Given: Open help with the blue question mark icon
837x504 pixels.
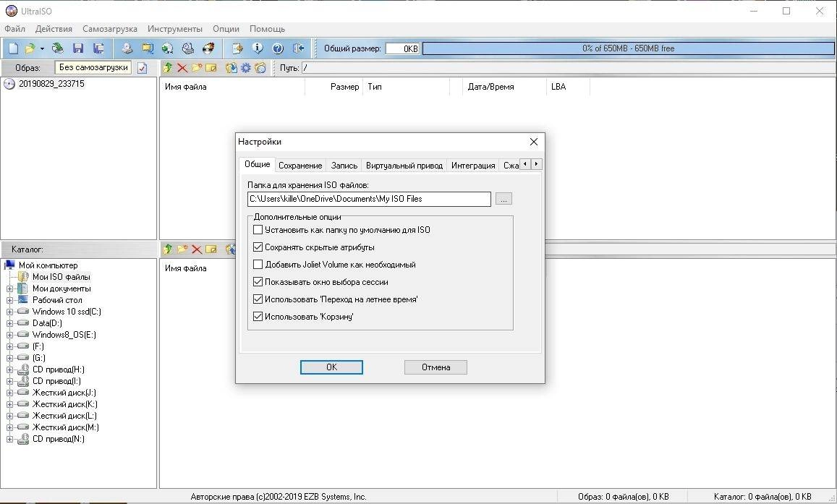Looking at the screenshot, I should tap(278, 48).
